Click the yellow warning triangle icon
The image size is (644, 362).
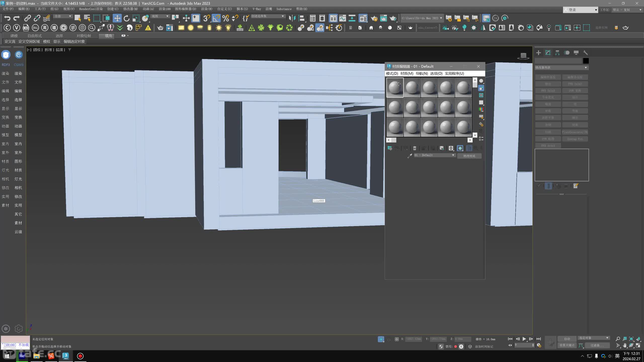[x=148, y=28]
